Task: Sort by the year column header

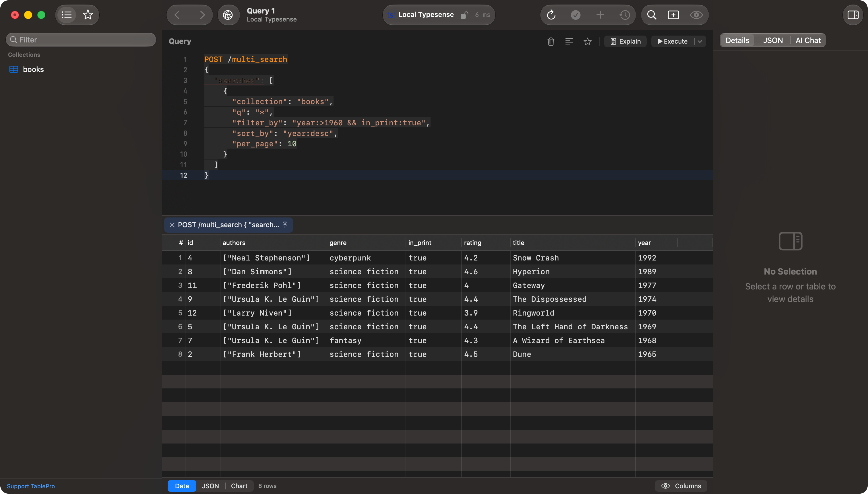Action: click(656, 243)
